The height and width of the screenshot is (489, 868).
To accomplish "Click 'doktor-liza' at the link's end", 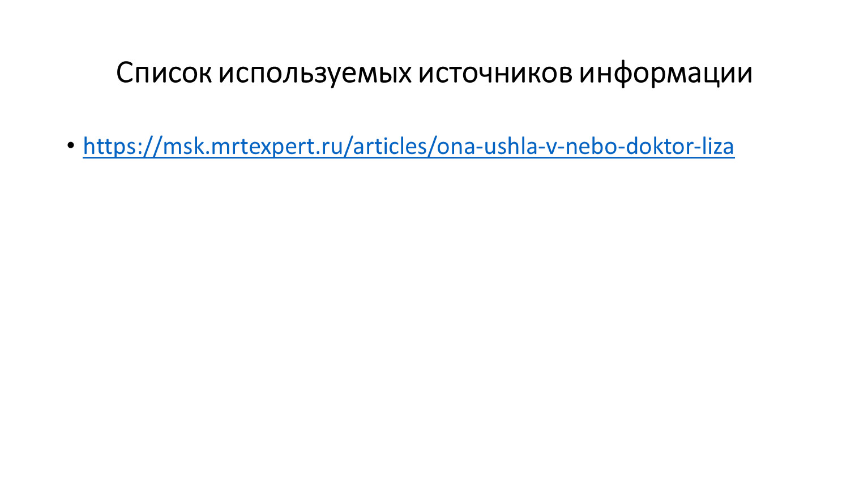I will pos(680,146).
